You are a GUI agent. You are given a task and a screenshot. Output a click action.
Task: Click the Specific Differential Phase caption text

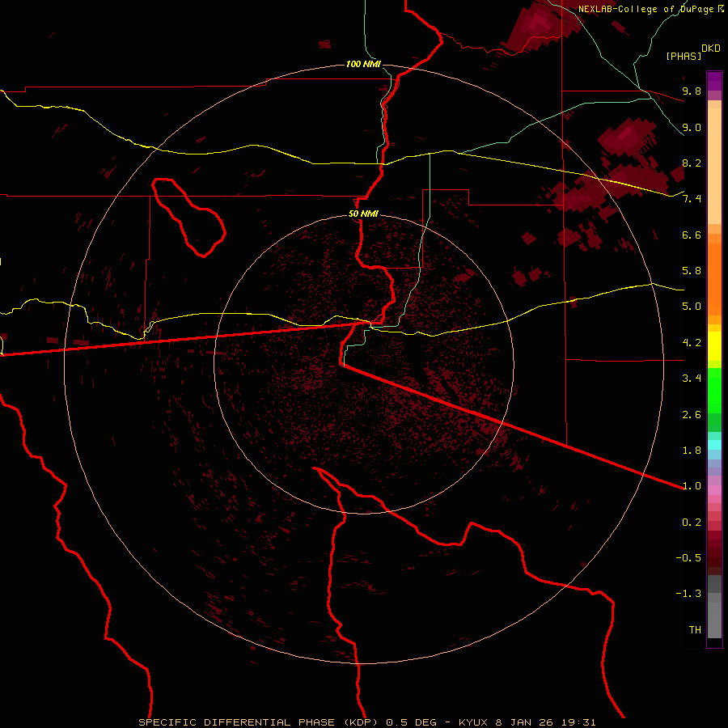coord(366,722)
